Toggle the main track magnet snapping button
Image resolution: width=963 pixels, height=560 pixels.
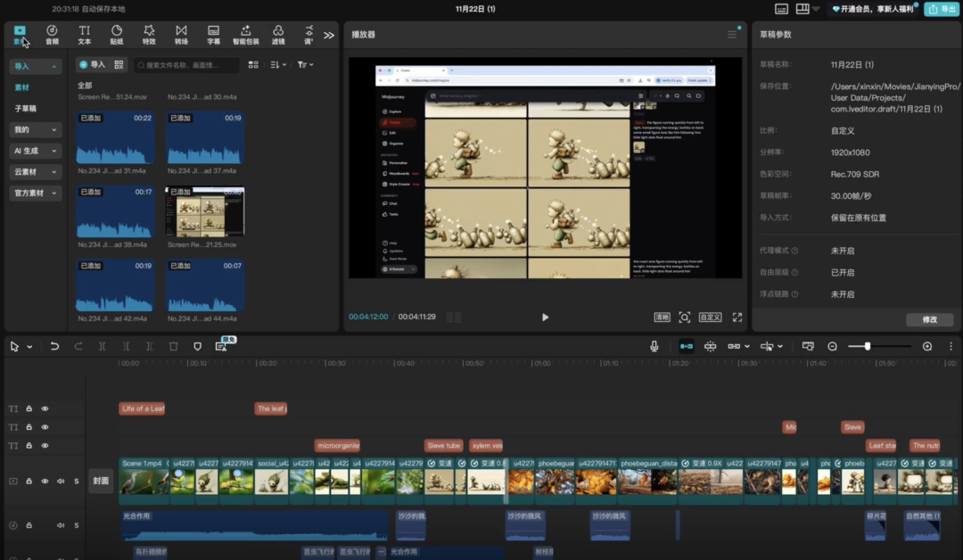[x=687, y=346]
